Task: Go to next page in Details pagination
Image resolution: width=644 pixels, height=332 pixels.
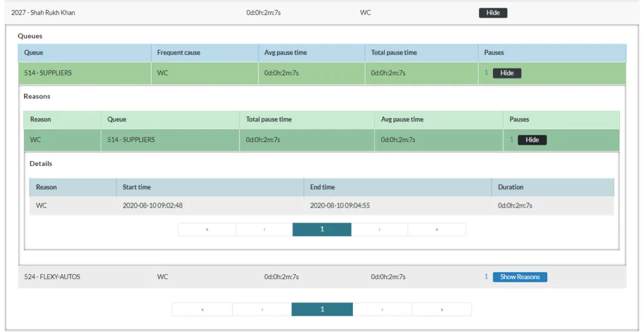Action: click(379, 230)
